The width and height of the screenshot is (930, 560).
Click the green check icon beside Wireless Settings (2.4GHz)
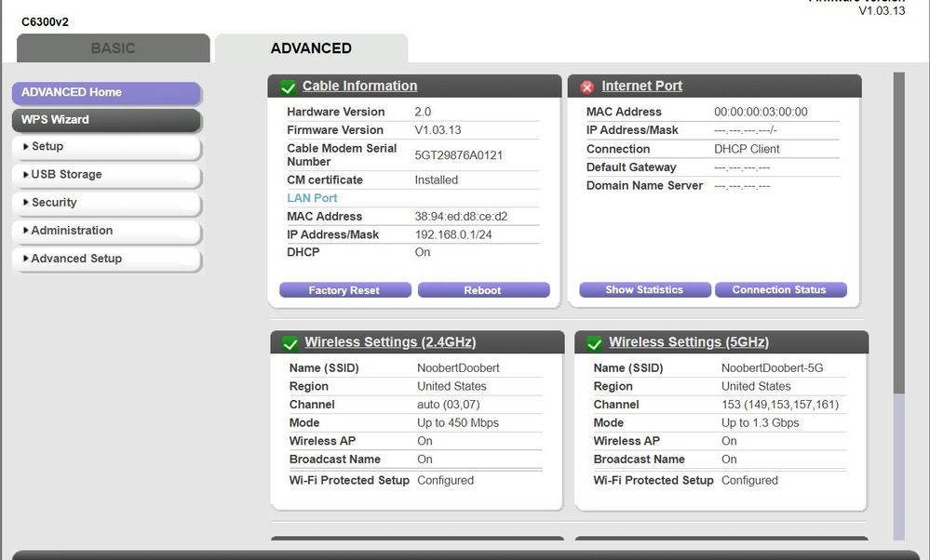(x=290, y=341)
